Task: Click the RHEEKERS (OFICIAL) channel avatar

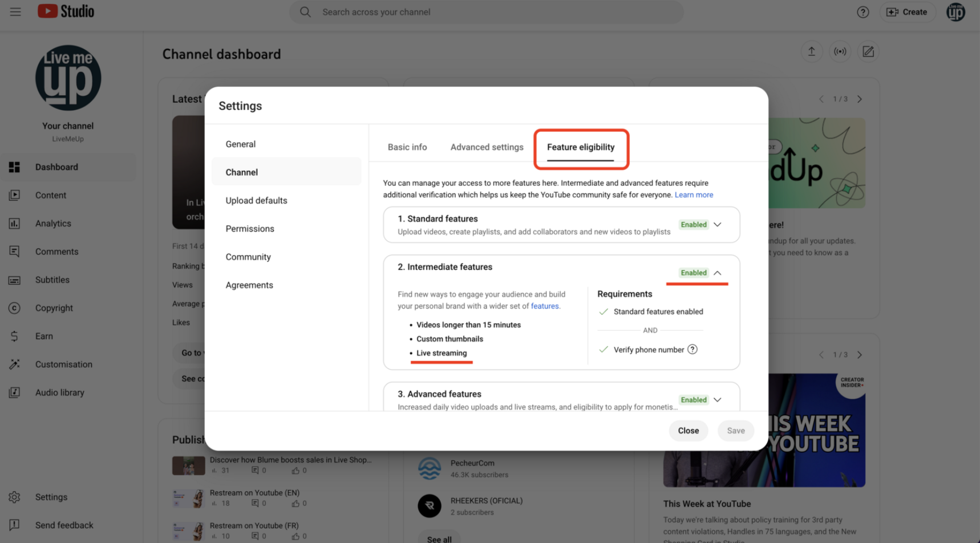Action: tap(430, 506)
